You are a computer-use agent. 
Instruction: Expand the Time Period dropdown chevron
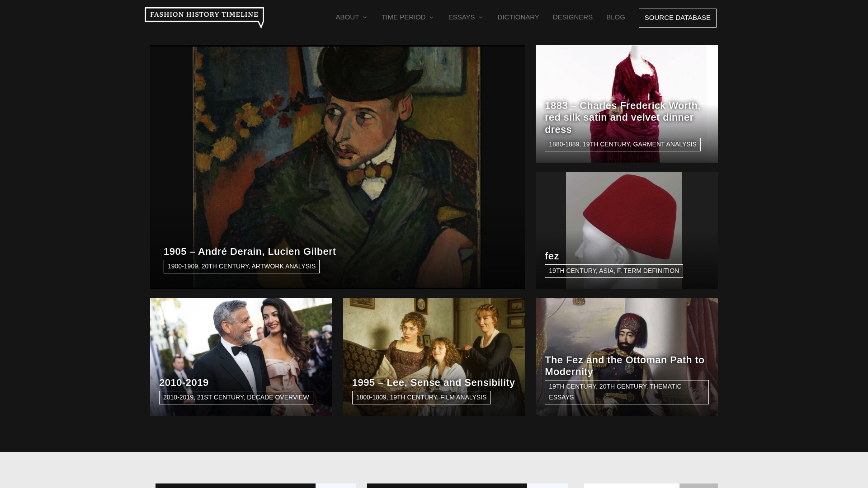tap(431, 18)
